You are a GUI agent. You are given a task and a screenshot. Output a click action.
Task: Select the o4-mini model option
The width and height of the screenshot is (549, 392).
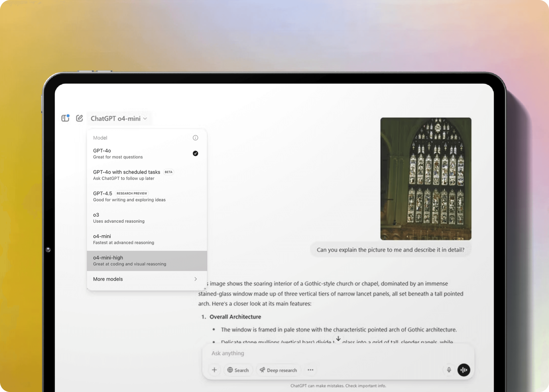(x=146, y=239)
